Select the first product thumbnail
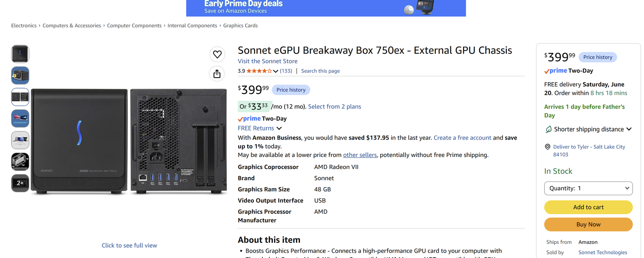The width and height of the screenshot is (644, 258). point(20,54)
